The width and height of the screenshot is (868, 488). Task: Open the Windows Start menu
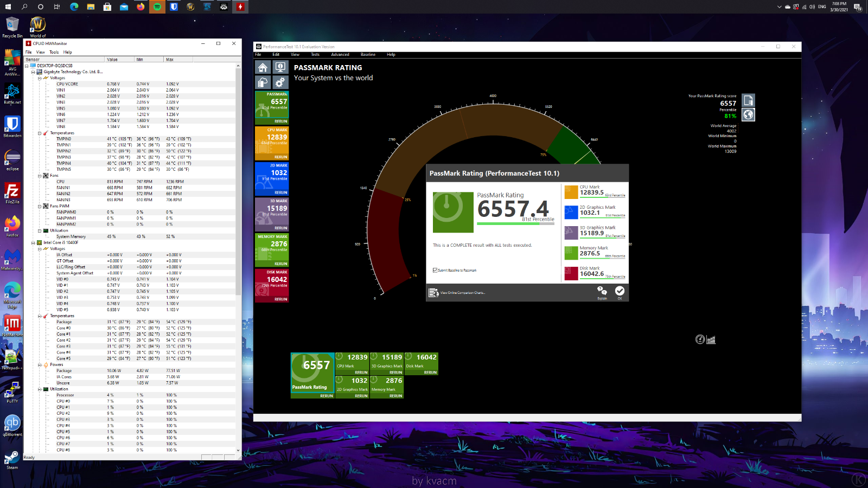point(8,7)
